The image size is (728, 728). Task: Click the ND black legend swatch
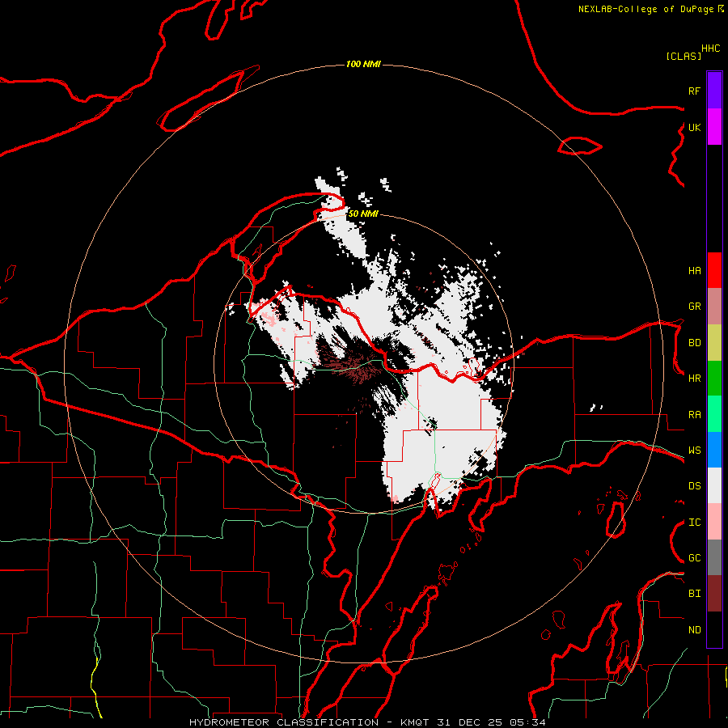714,629
